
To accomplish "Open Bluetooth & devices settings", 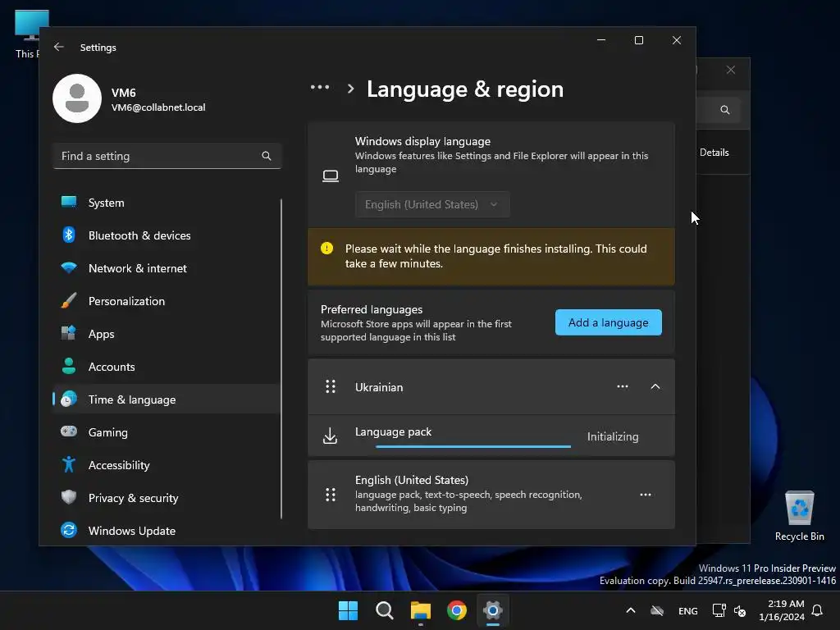I will [167, 235].
